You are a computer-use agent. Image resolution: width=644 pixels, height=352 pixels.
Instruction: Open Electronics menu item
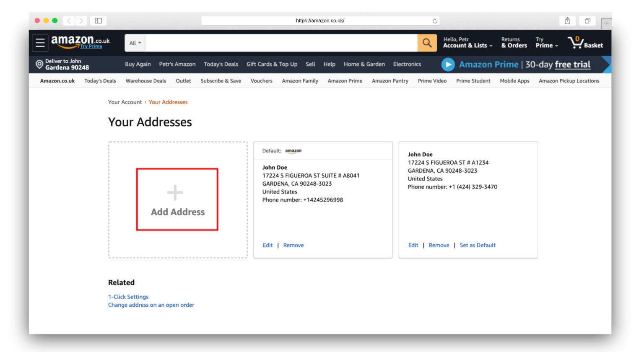(x=407, y=64)
